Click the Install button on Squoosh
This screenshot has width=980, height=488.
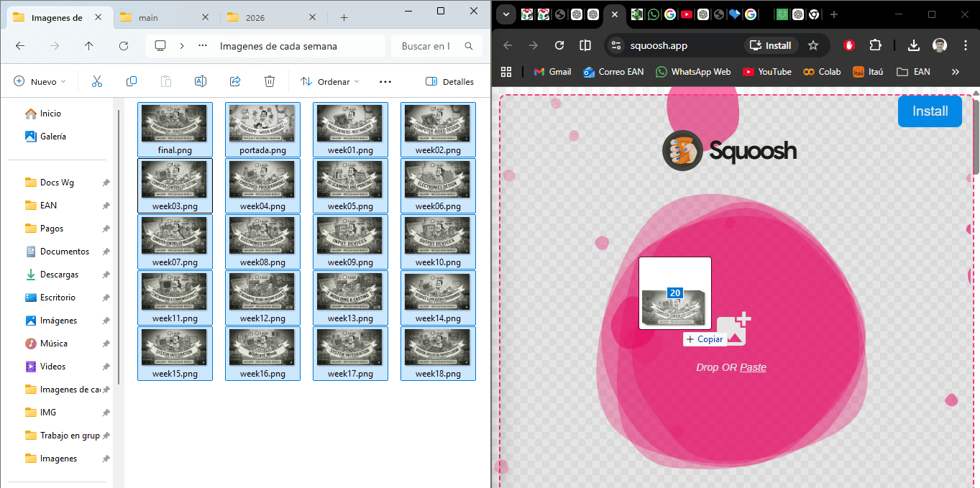click(930, 111)
